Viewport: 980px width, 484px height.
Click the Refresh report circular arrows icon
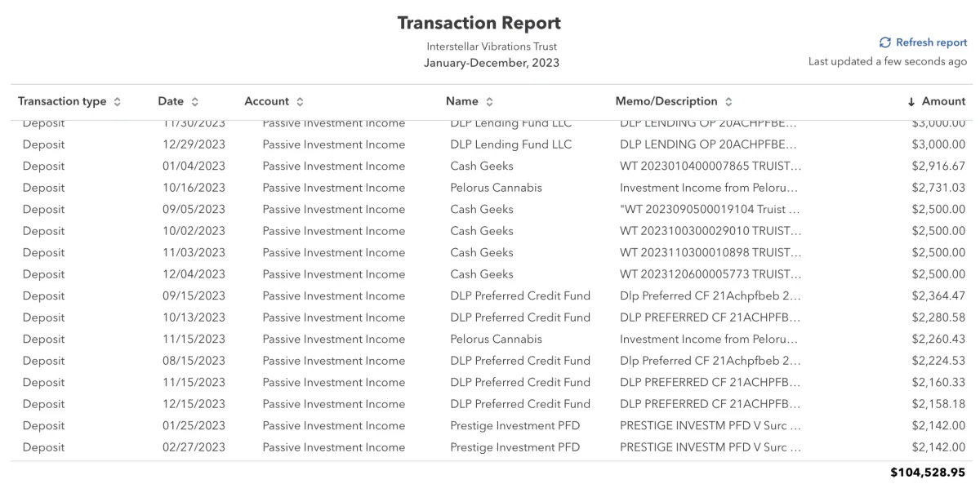click(x=884, y=42)
